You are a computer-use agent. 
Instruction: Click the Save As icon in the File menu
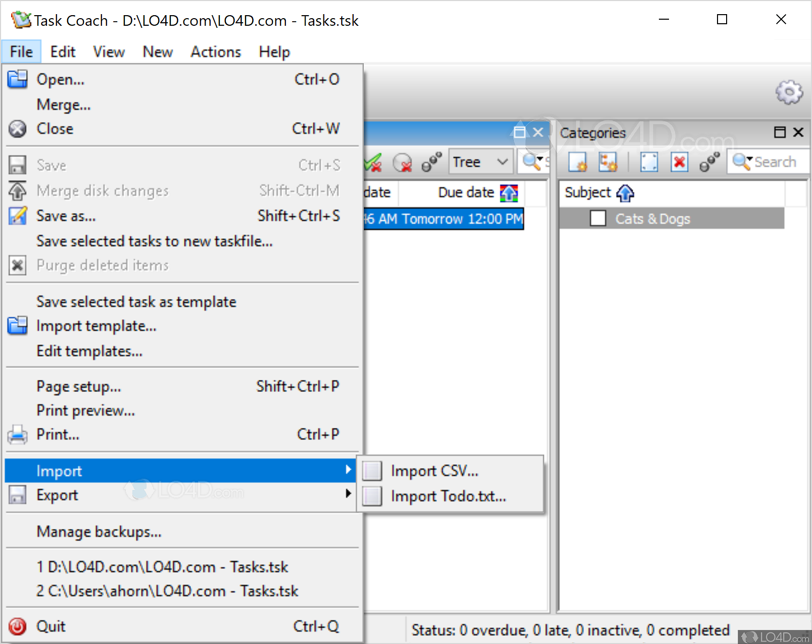(18, 216)
